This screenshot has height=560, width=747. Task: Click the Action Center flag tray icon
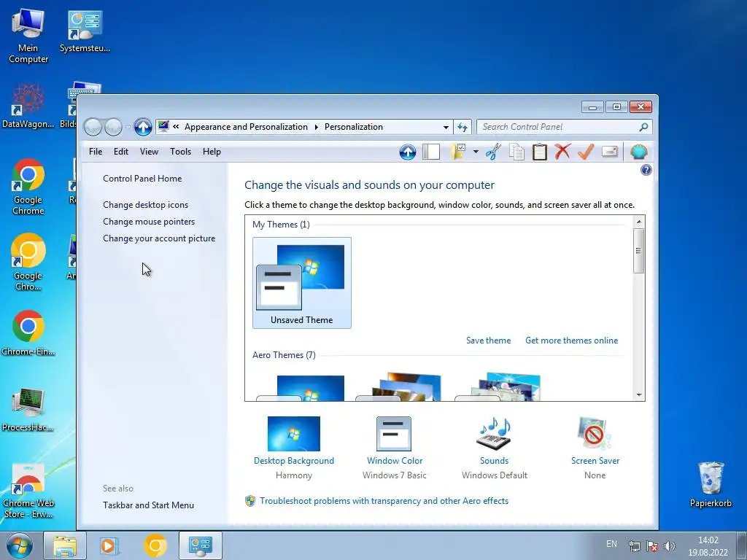(x=652, y=546)
